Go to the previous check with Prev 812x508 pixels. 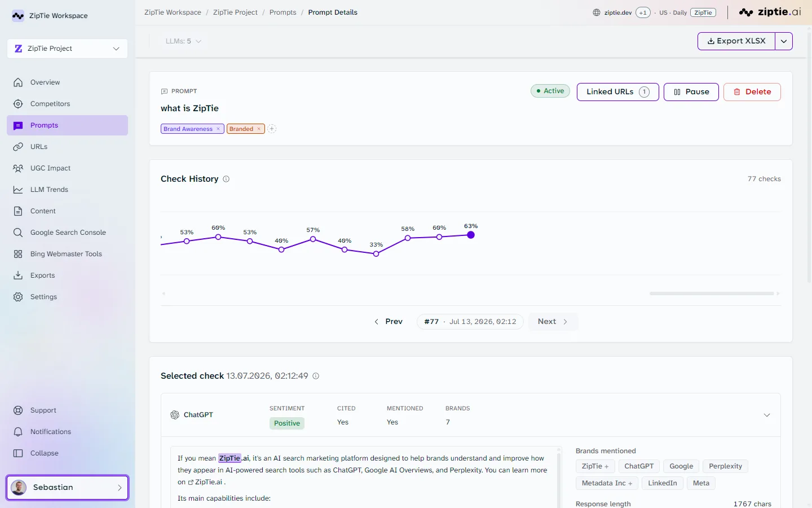click(x=389, y=322)
